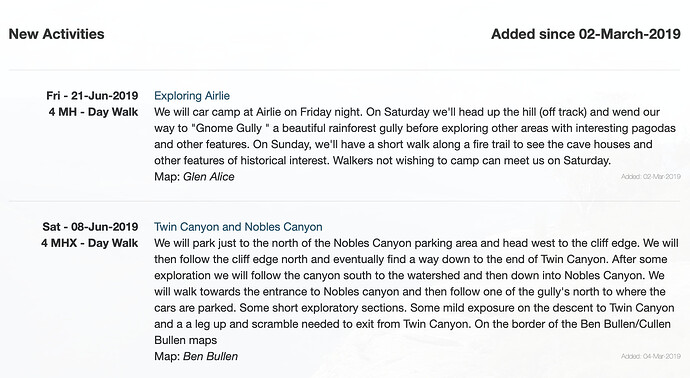690x378 pixels.
Task: Open the Exploring Airlie activity link
Action: pyautogui.click(x=192, y=95)
